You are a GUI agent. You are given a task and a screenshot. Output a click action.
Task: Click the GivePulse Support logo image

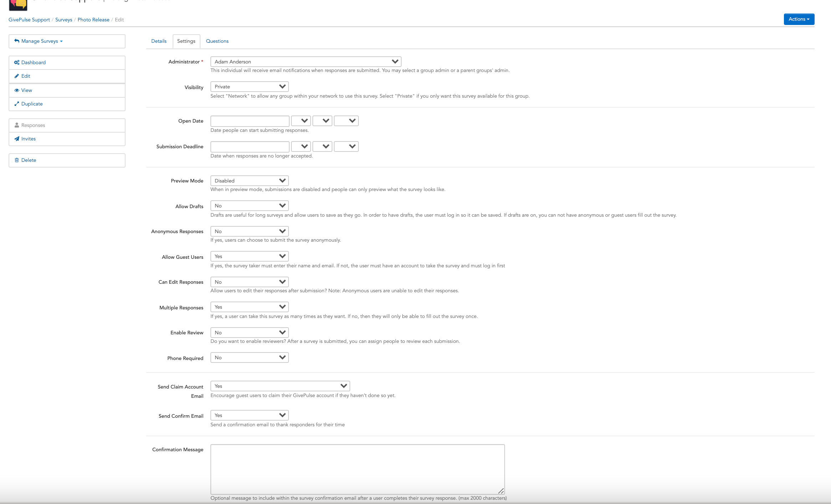click(18, 5)
